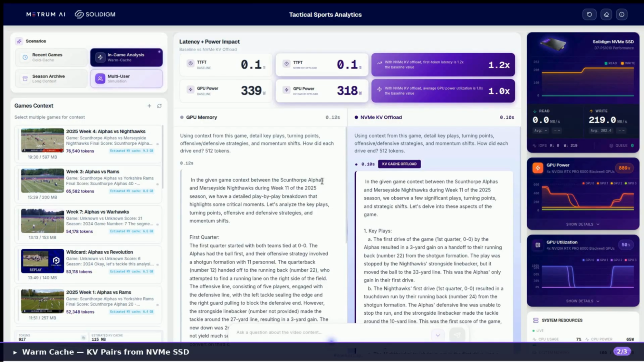Click the lightning icon on GPU Power panel

[537, 168]
